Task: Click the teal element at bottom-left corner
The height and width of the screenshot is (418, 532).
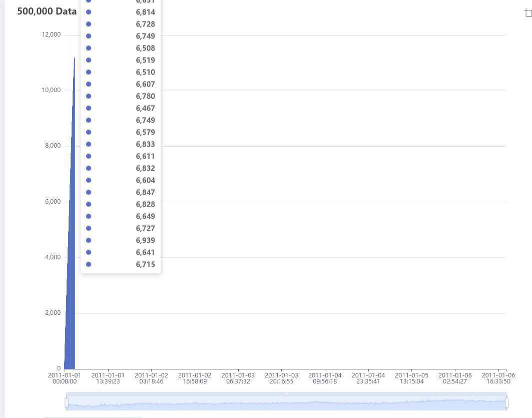Action: tap(93, 416)
